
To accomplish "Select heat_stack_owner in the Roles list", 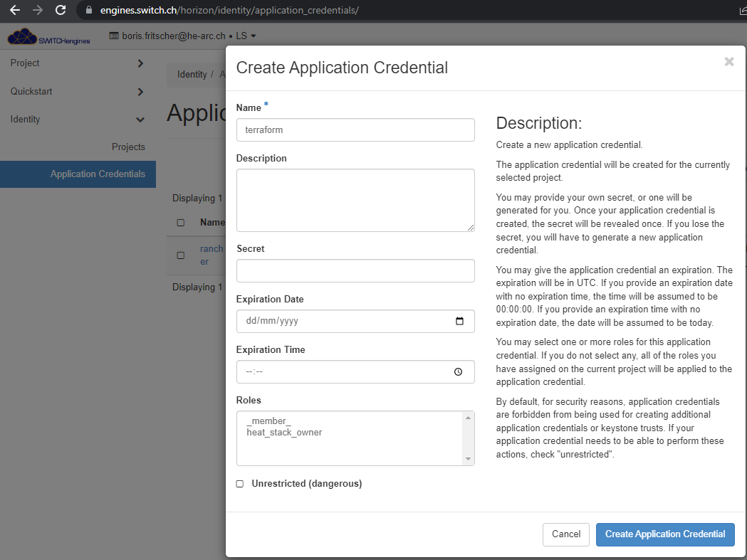I will coord(284,432).
